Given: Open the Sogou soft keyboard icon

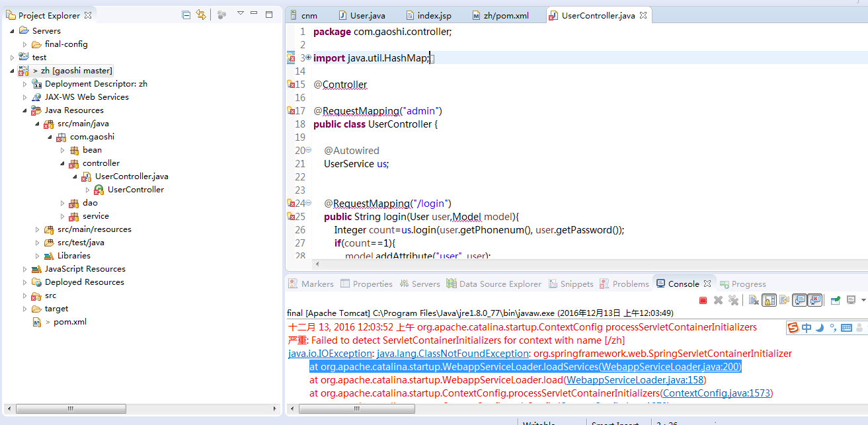Looking at the screenshot, I should tap(846, 327).
